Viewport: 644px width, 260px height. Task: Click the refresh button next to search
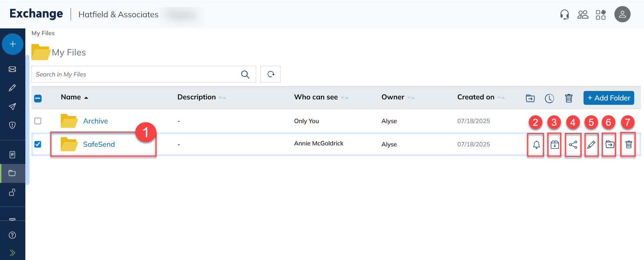click(x=271, y=74)
